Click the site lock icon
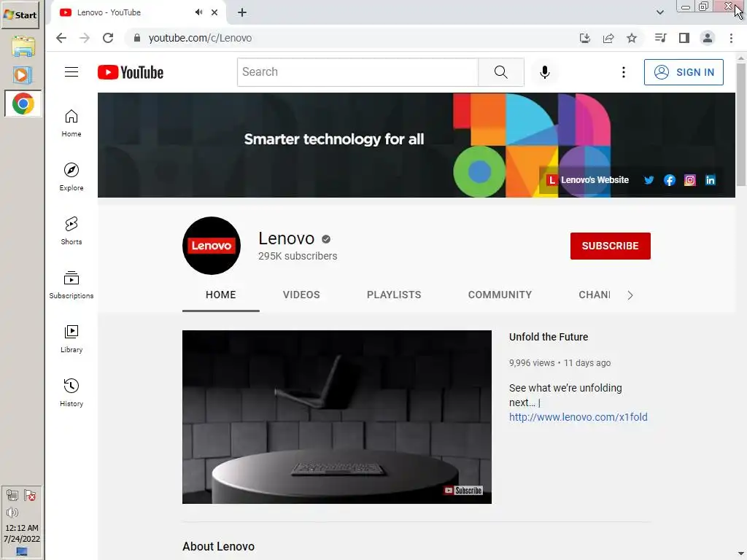 137,38
